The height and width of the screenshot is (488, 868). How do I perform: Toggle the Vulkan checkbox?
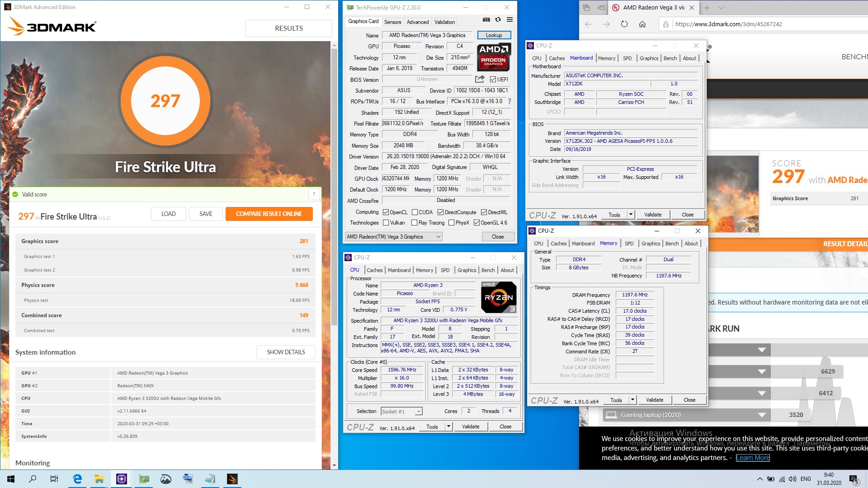(x=386, y=223)
